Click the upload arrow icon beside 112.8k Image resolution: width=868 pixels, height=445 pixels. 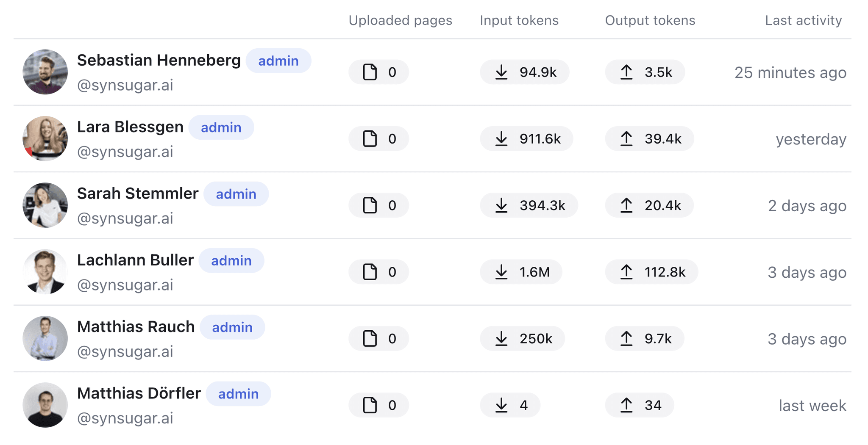coord(626,272)
